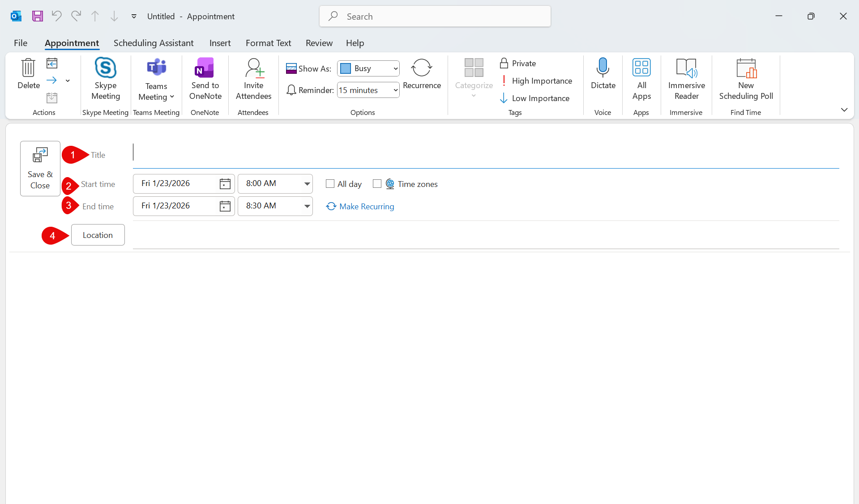Viewport: 859px width, 504px height.
Task: Click the Skype Meeting icon
Action: click(x=106, y=68)
